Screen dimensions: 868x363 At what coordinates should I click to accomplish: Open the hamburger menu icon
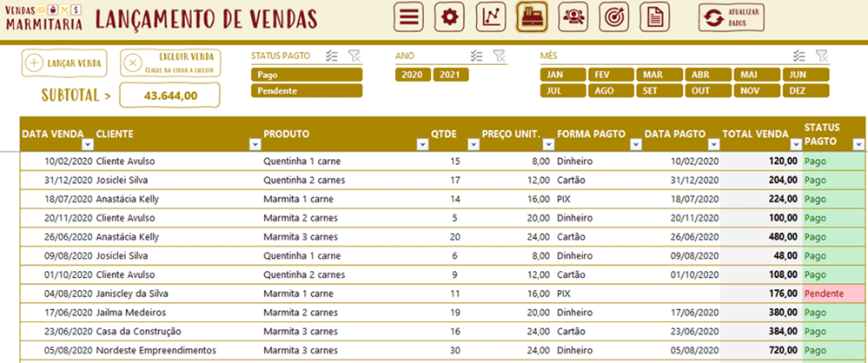[408, 17]
